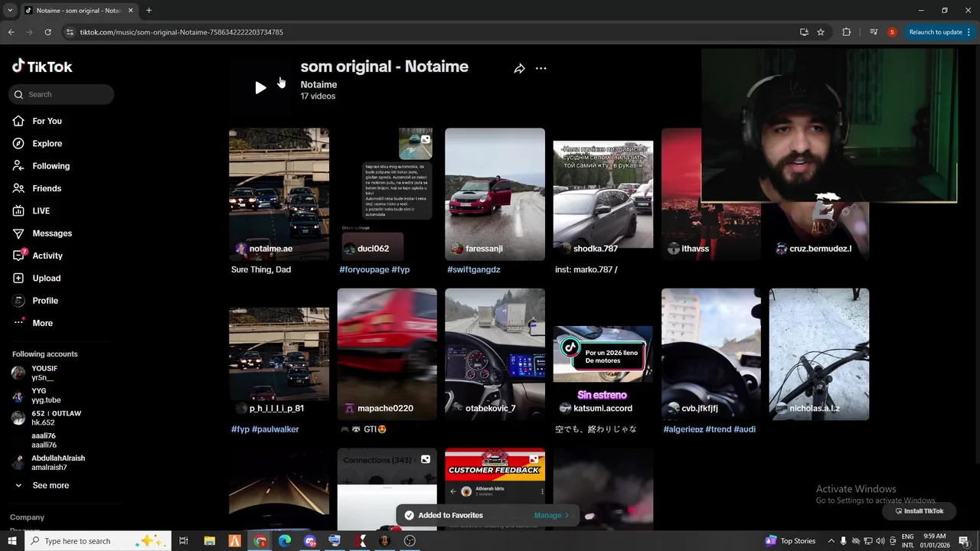Click the TikTok logo
The width and height of the screenshot is (980, 551).
42,67
